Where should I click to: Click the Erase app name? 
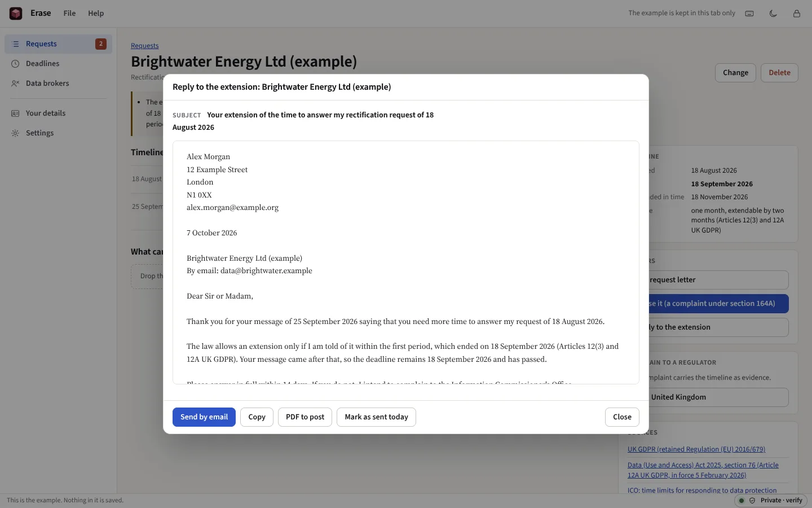click(41, 13)
